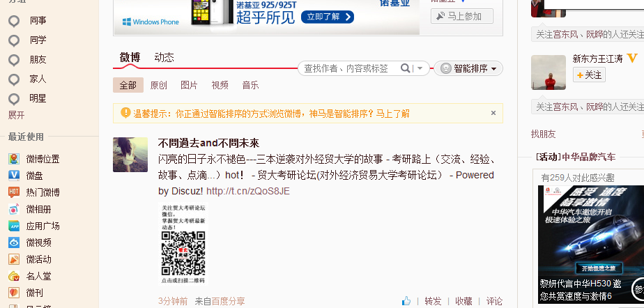The image size is (644, 308).
Task: Click the 评论 comment link
Action: [494, 302]
